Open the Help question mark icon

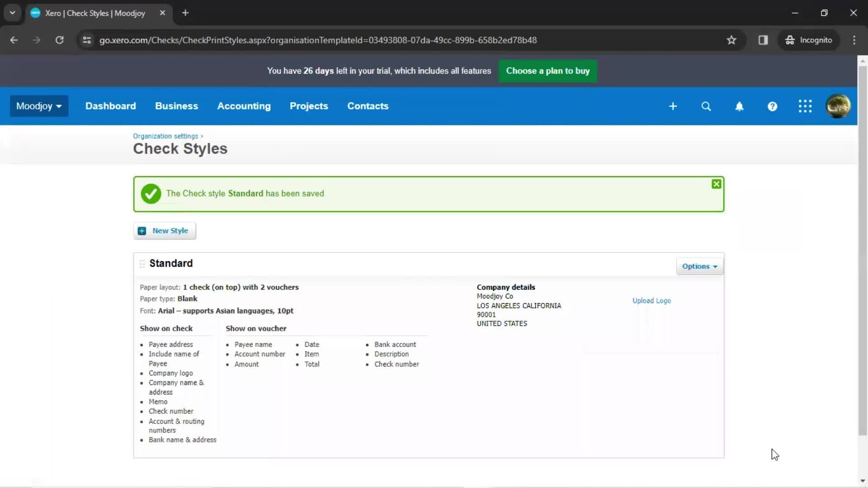pyautogui.click(x=772, y=106)
